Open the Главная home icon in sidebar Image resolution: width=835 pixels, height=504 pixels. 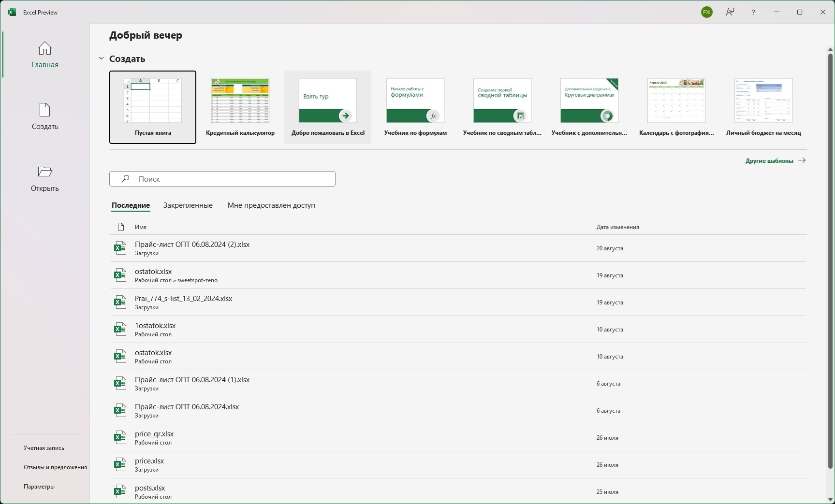click(x=45, y=48)
